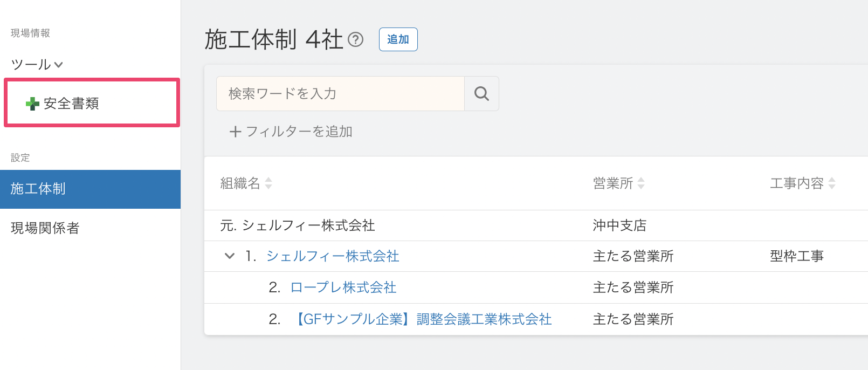Collapse the シェルフィー株式会社 tree row
Image resolution: width=868 pixels, height=370 pixels.
pos(230,256)
